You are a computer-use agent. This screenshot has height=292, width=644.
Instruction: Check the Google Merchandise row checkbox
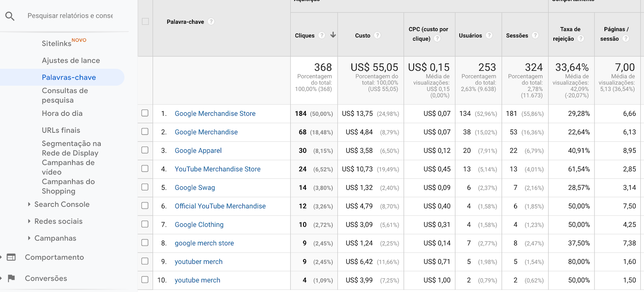pyautogui.click(x=145, y=132)
